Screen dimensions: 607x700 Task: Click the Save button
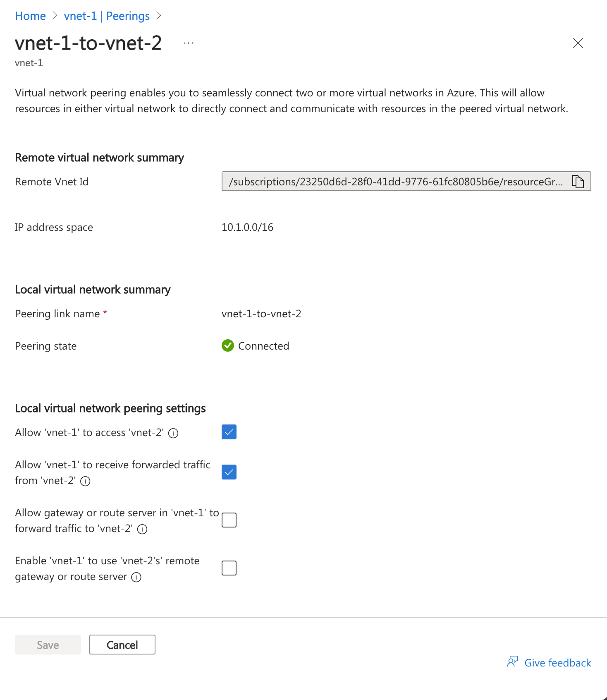tap(48, 645)
